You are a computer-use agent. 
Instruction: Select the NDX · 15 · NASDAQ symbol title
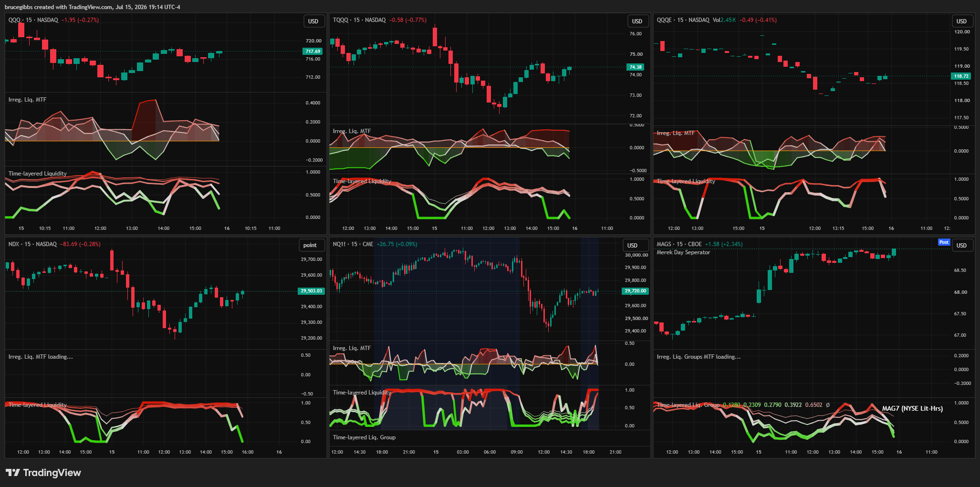pyautogui.click(x=32, y=244)
